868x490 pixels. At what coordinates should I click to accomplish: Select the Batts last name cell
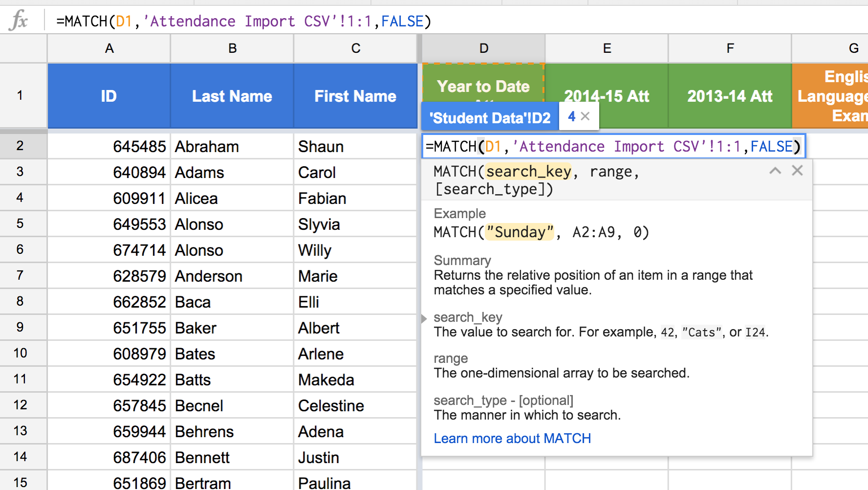[232, 379]
